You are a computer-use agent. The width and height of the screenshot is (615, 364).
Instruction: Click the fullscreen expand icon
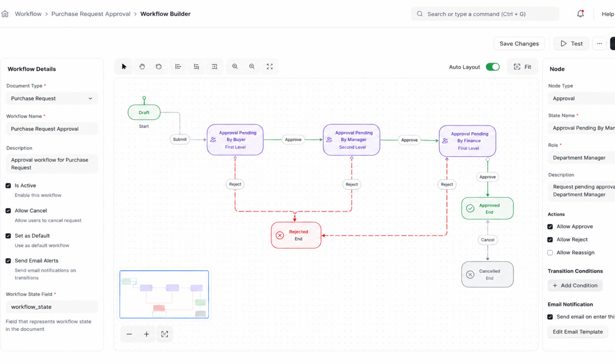pyautogui.click(x=270, y=67)
